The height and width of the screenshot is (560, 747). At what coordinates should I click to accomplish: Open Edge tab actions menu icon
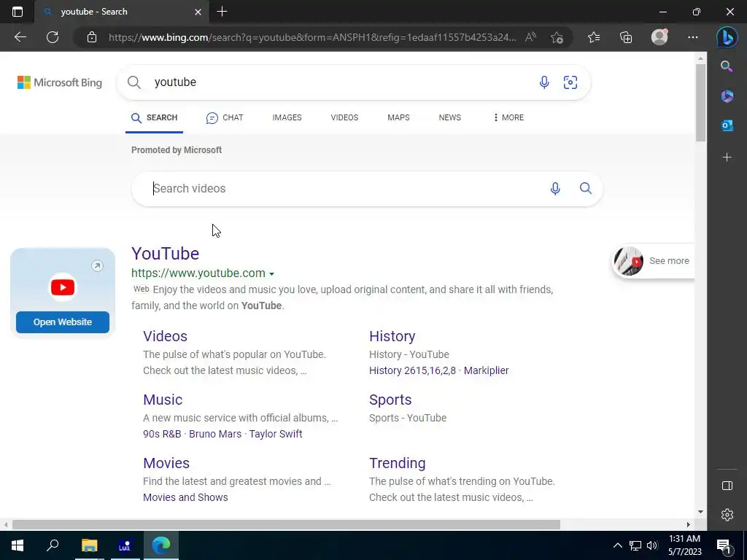tap(18, 12)
